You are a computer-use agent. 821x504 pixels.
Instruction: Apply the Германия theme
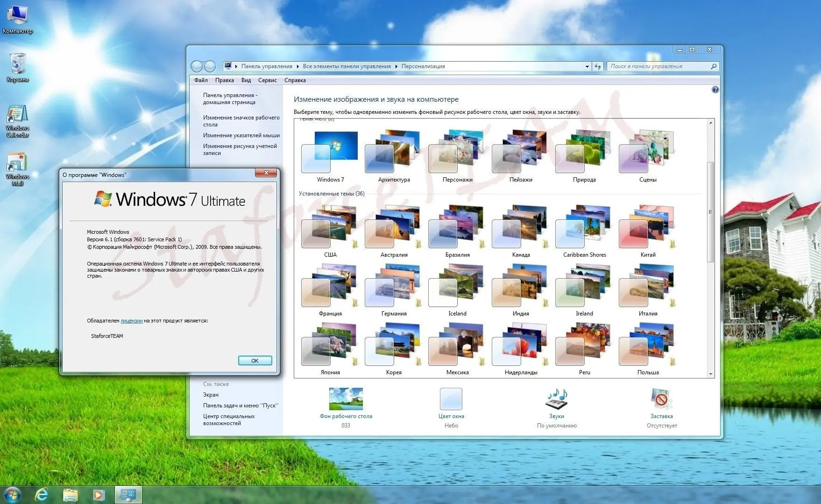[x=394, y=290]
